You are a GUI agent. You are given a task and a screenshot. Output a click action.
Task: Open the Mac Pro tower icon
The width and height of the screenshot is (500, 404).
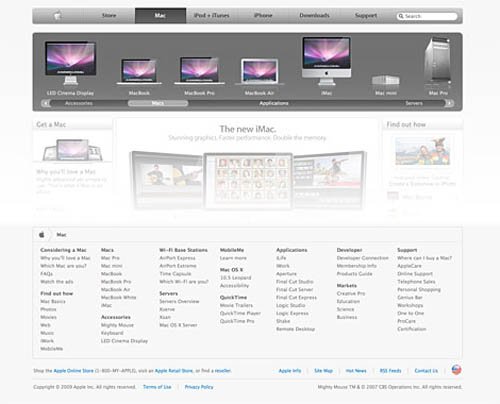tap(438, 62)
